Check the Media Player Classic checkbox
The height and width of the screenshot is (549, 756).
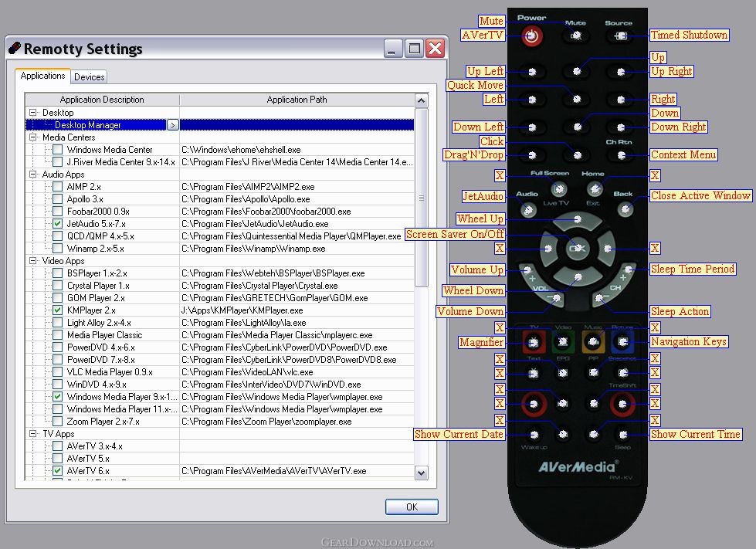click(57, 335)
